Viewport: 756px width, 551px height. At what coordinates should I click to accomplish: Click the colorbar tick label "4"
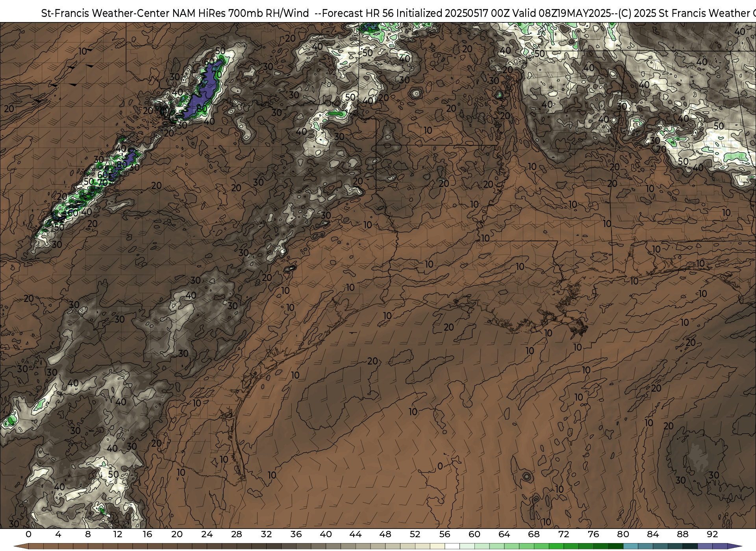point(58,534)
